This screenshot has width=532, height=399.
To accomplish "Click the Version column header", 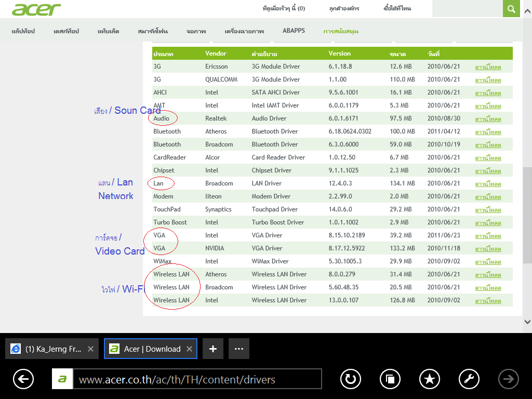I will coord(339,54).
